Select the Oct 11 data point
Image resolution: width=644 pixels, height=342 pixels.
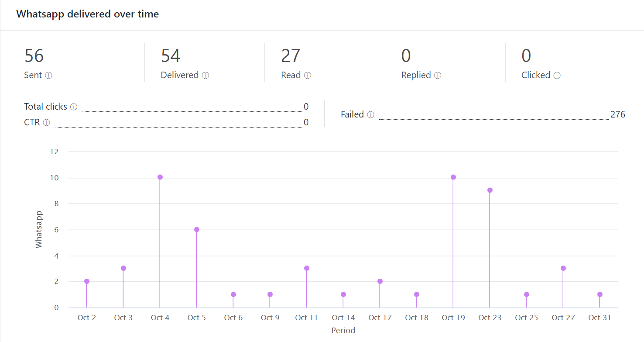pyautogui.click(x=307, y=268)
